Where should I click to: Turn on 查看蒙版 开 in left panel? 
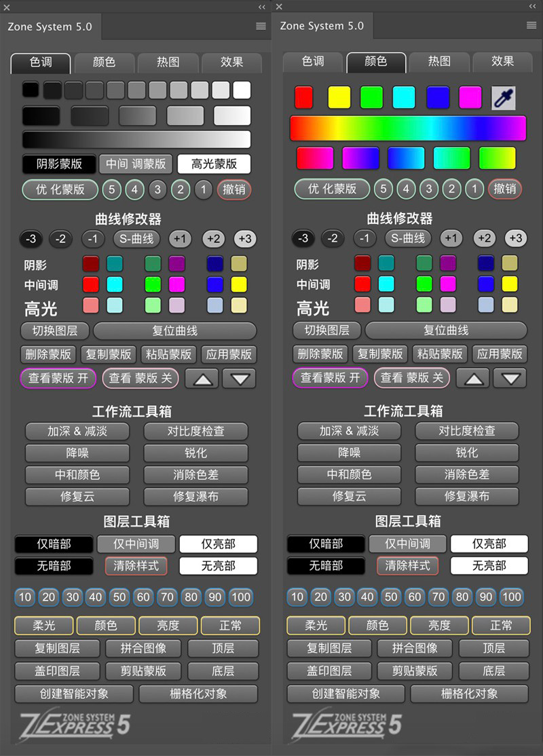58,379
